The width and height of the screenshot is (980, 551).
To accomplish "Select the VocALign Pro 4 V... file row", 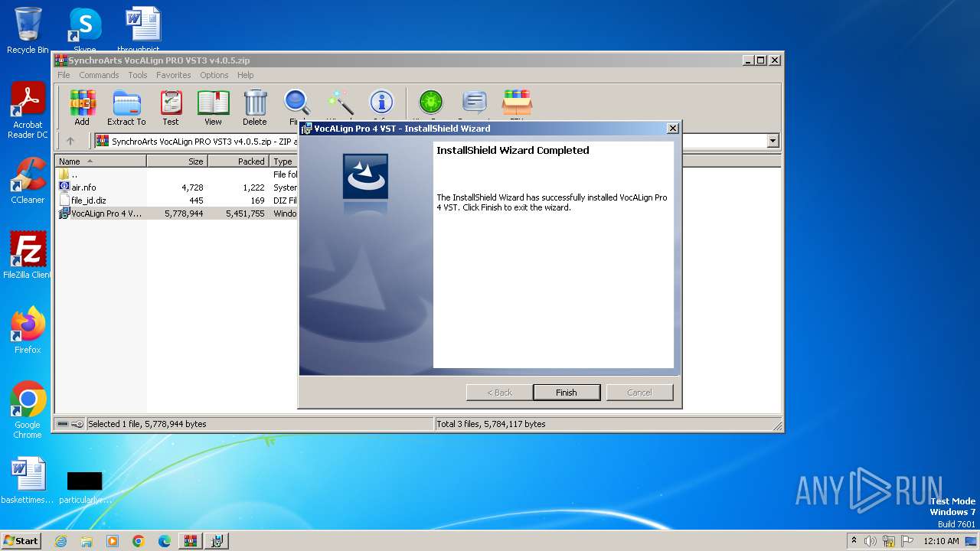I will click(178, 214).
